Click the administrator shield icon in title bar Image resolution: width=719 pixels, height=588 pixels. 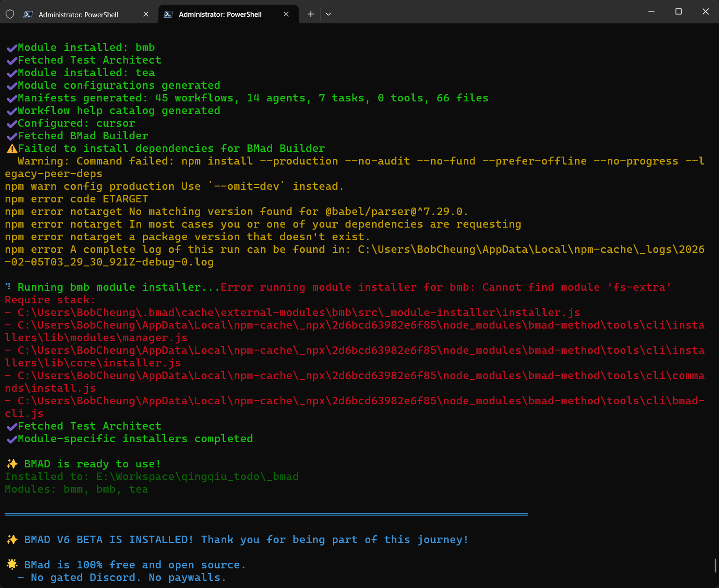click(x=10, y=14)
